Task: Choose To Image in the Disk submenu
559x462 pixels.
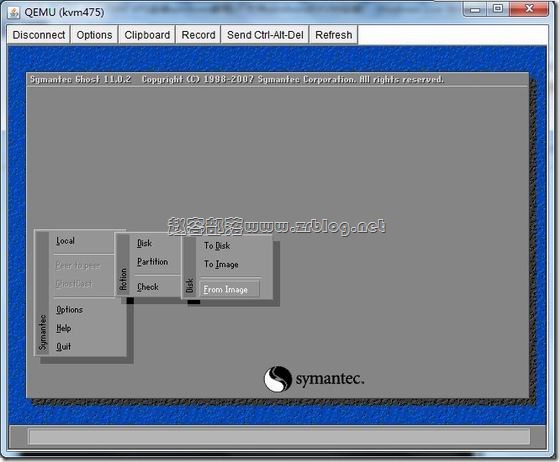Action: 221,264
